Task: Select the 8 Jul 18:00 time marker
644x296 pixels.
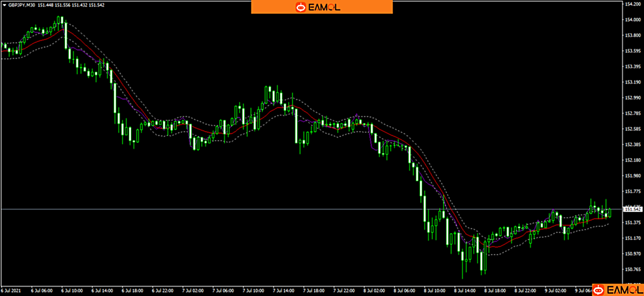Action: [x=495, y=289]
